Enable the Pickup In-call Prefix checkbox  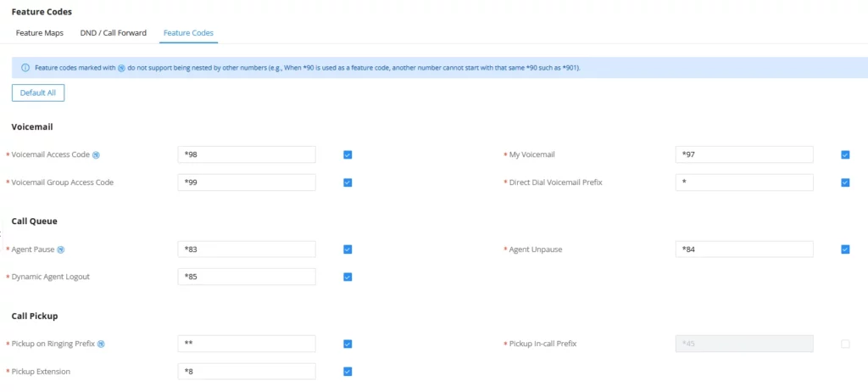coord(845,344)
